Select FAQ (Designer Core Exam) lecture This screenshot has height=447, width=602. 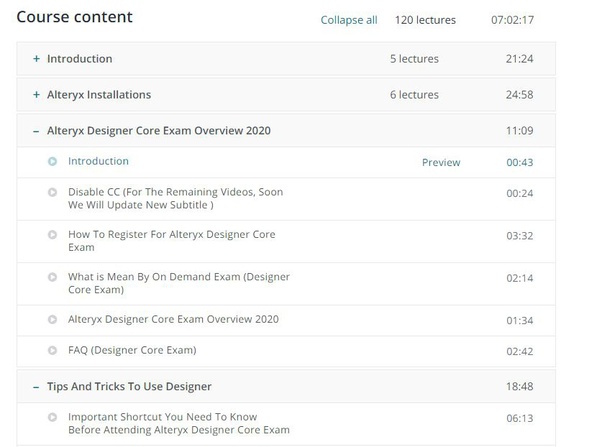(x=132, y=350)
